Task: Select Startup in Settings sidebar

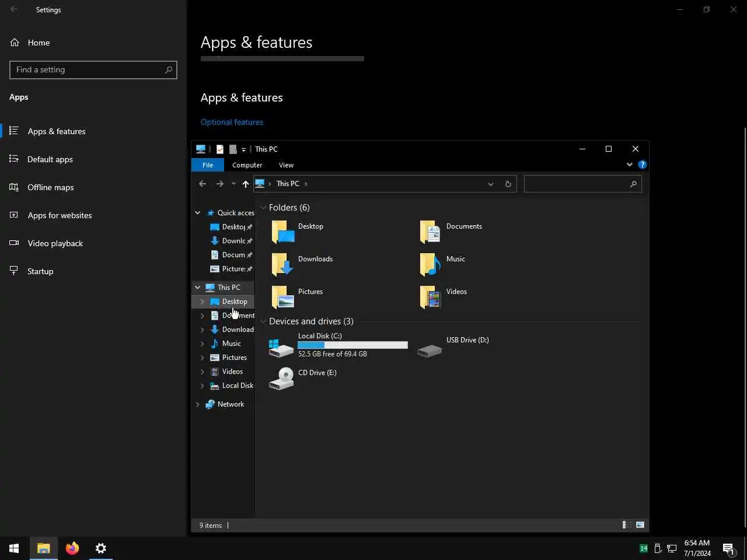Action: click(x=93, y=271)
